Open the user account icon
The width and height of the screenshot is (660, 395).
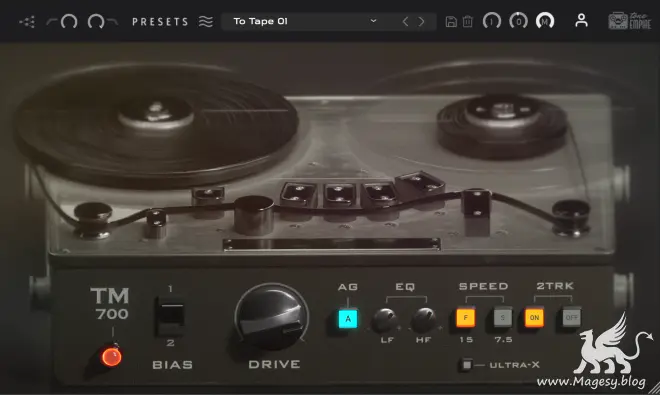click(x=581, y=21)
